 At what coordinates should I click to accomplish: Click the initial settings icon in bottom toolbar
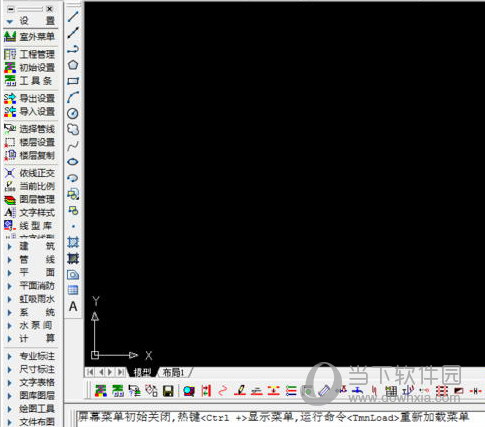point(101,391)
